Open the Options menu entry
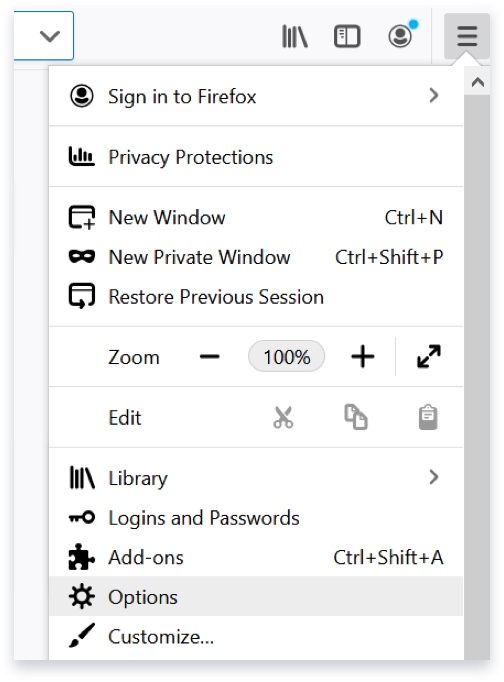The image size is (504, 682). [256, 597]
